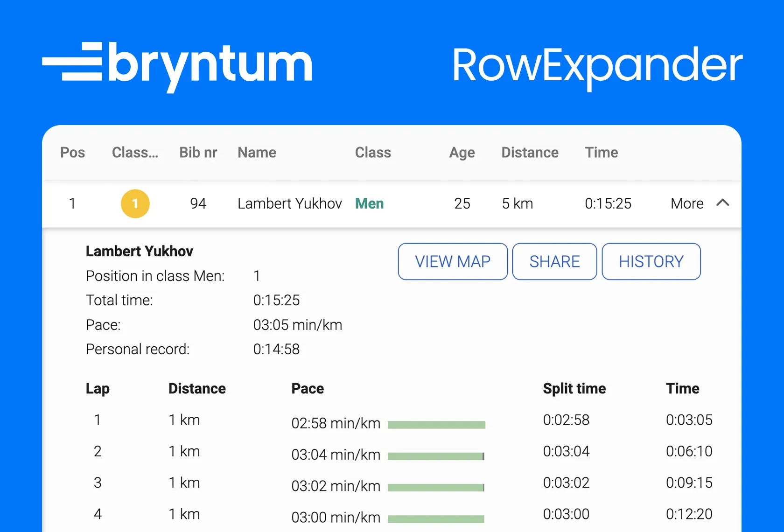This screenshot has width=784, height=532.
Task: Sort by the Name column header
Action: click(x=257, y=153)
